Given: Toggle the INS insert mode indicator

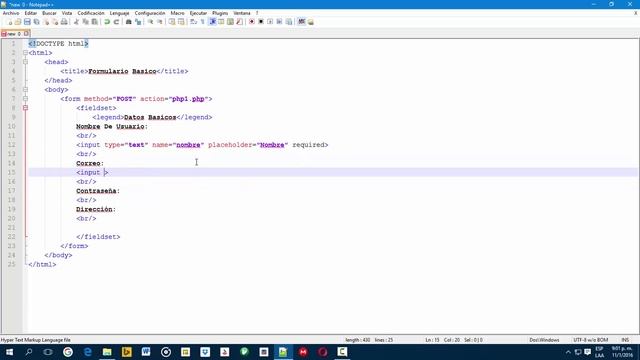Looking at the screenshot, I should coord(625,340).
